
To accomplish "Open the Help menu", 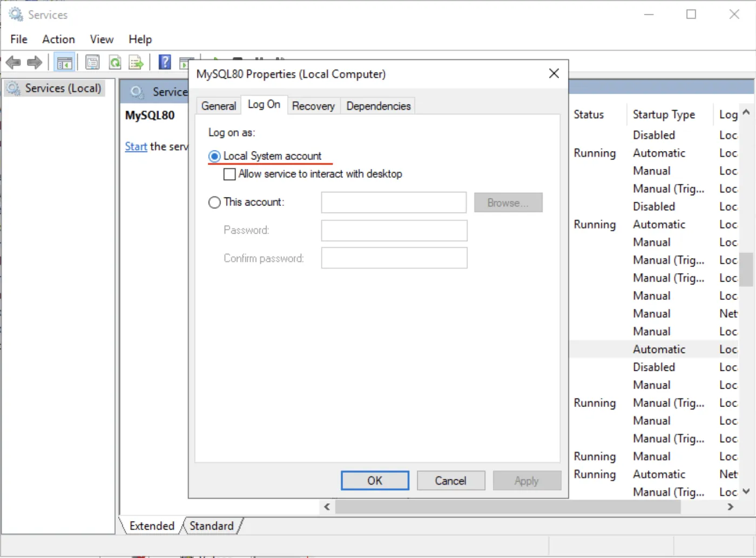I will [140, 39].
